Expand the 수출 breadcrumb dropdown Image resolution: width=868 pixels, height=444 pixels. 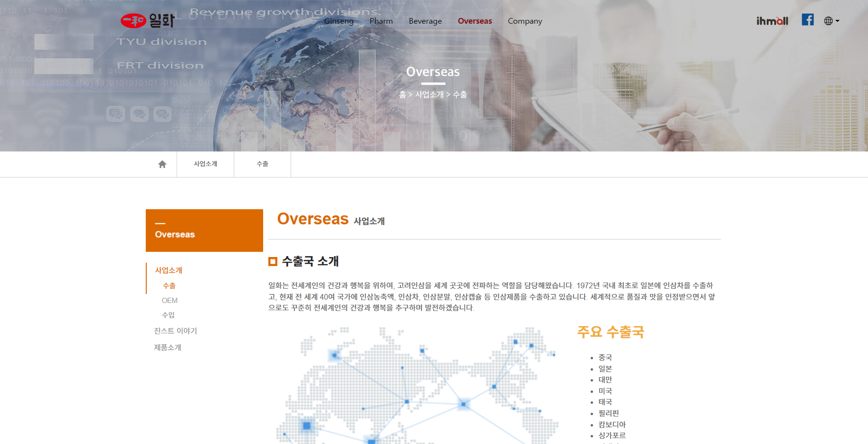pos(262,164)
